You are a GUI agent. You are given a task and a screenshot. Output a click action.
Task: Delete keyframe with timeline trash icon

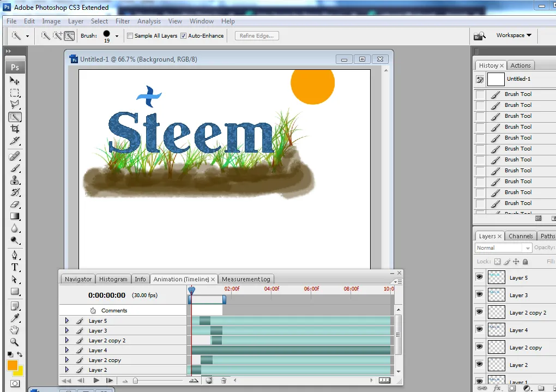click(x=223, y=381)
